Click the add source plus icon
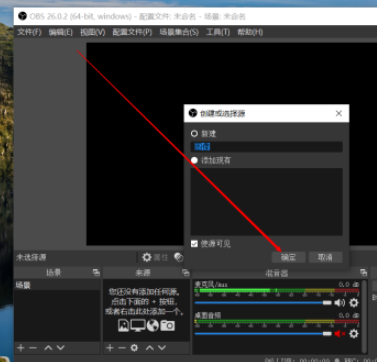Viewport: 377px width, 362px height. [x=110, y=348]
